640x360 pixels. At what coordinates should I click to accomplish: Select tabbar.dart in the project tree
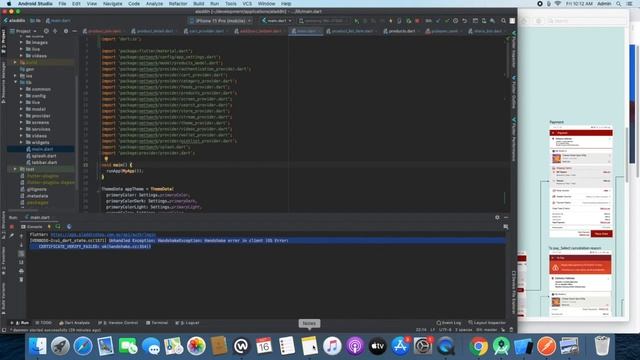(x=44, y=162)
